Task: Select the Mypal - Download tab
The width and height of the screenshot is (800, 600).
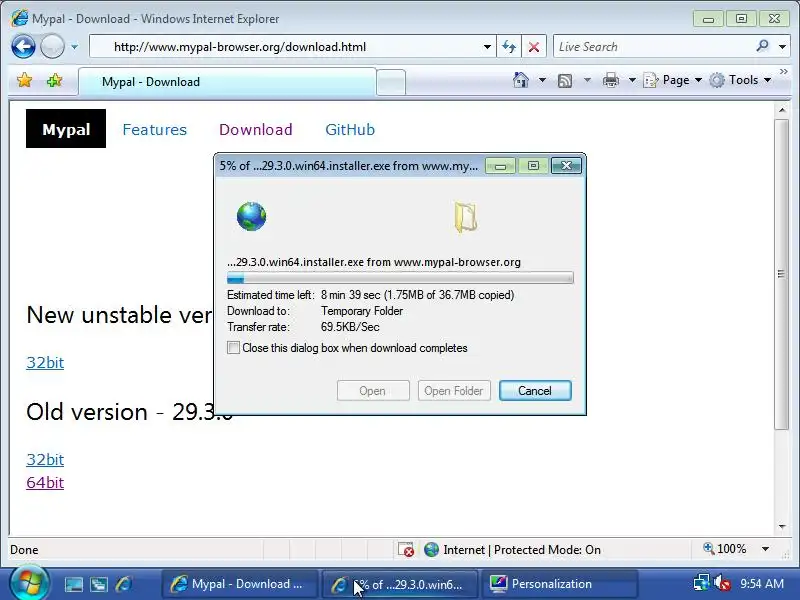Action: point(227,82)
